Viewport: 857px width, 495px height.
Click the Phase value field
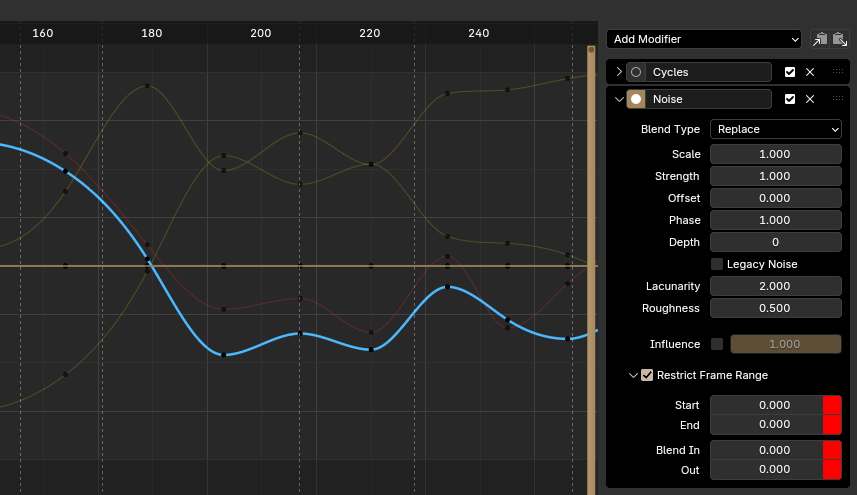776,220
